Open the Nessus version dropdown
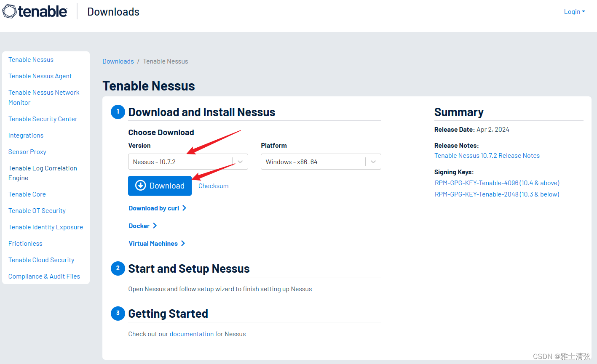Viewport: 597px width, 364px height. point(187,162)
